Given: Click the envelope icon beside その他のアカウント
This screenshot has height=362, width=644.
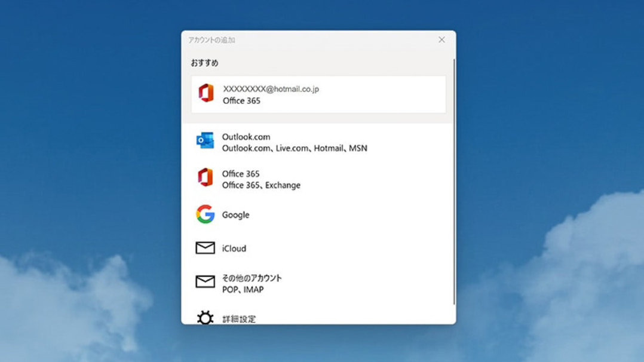Looking at the screenshot, I should (205, 281).
